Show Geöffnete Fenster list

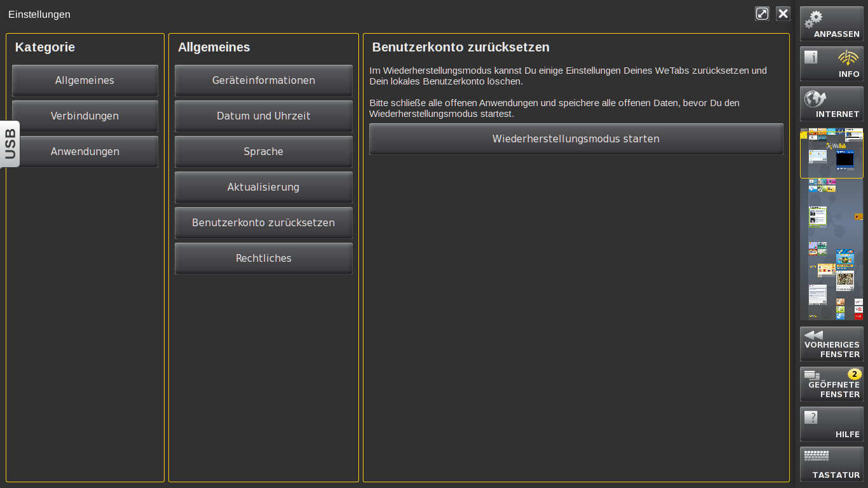[x=831, y=384]
